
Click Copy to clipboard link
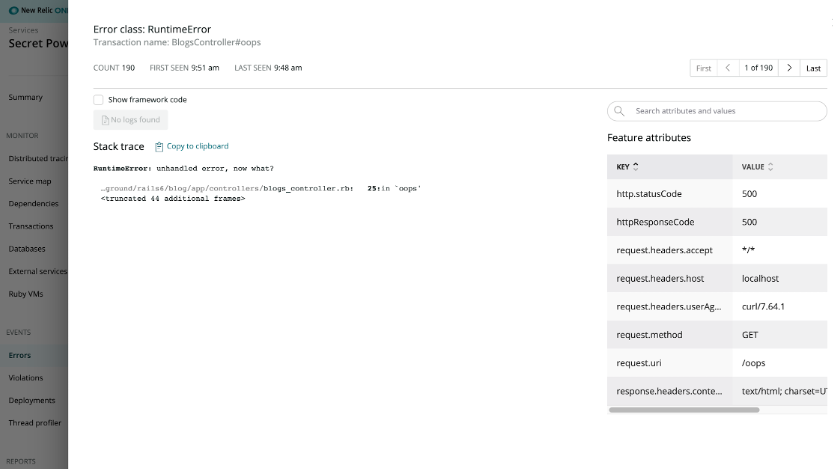198,146
